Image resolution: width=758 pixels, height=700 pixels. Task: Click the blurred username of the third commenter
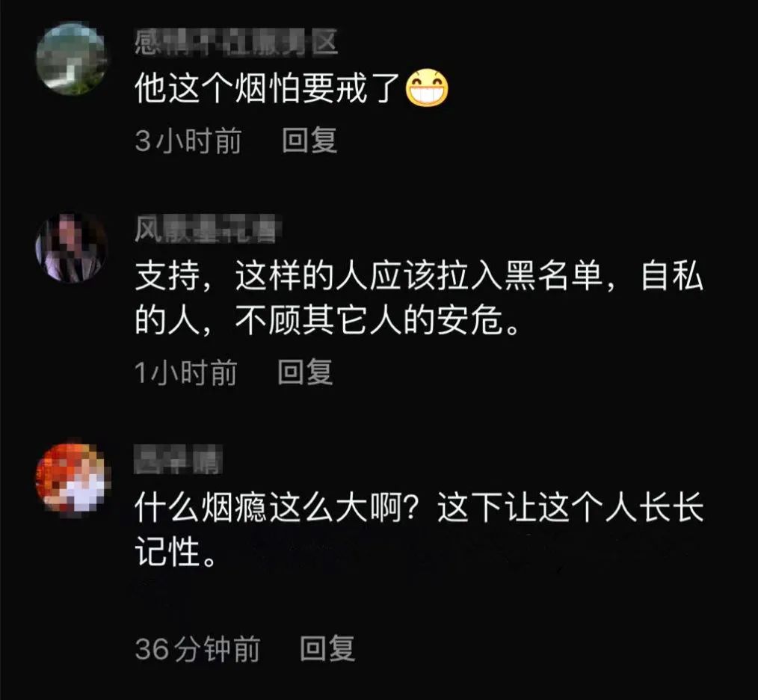tap(179, 460)
